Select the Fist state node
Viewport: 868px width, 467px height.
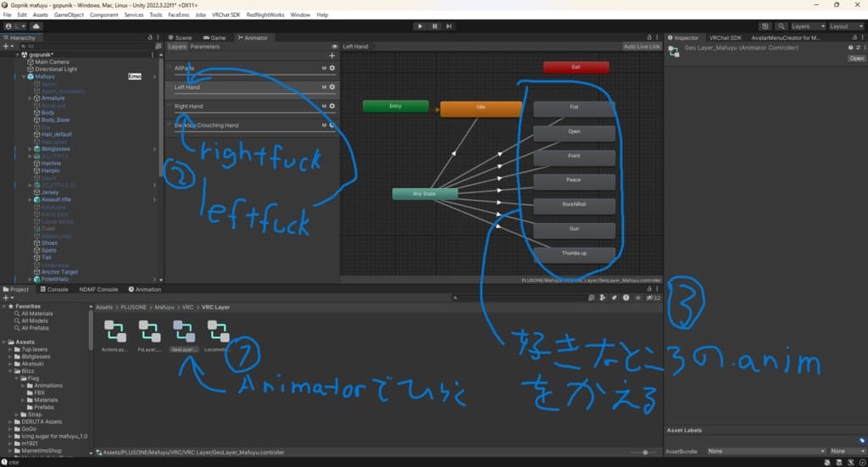click(x=574, y=108)
